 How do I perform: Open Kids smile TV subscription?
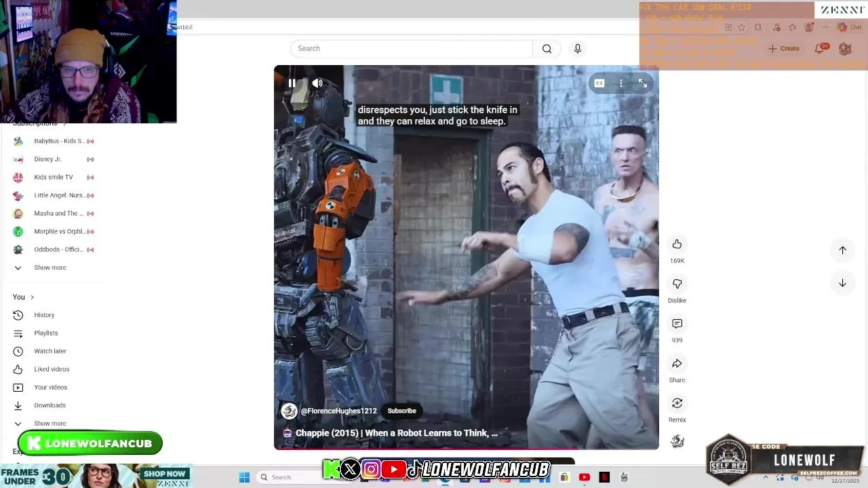(54, 178)
